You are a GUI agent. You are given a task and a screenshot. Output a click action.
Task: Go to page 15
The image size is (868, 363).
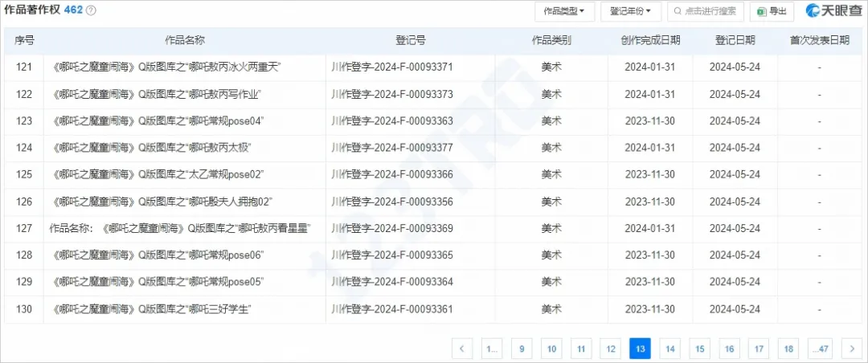tap(700, 349)
